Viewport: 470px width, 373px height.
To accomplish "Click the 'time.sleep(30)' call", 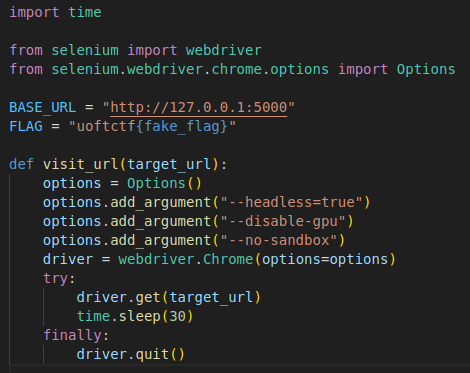I will pyautogui.click(x=135, y=316).
